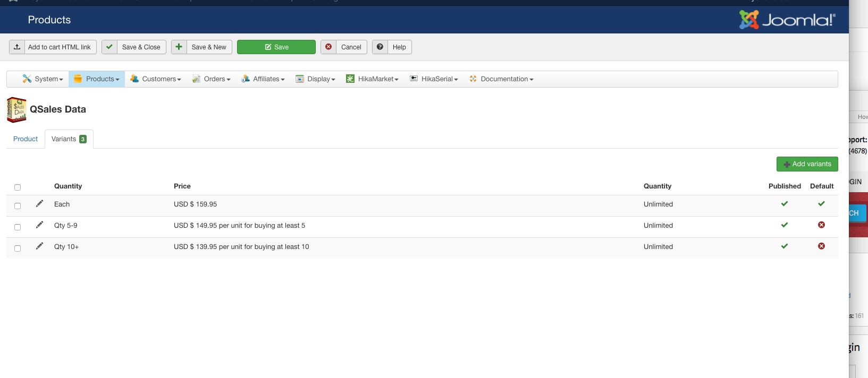Click the Affiliates icon in menu
This screenshot has width=868, height=378.
tap(246, 79)
